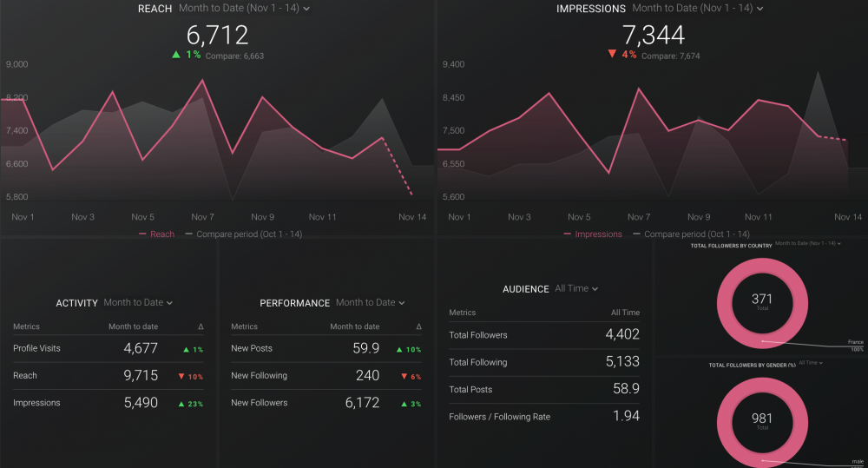The image size is (868, 468).
Task: Click the New Posts green trend arrow
Action: [x=399, y=349]
